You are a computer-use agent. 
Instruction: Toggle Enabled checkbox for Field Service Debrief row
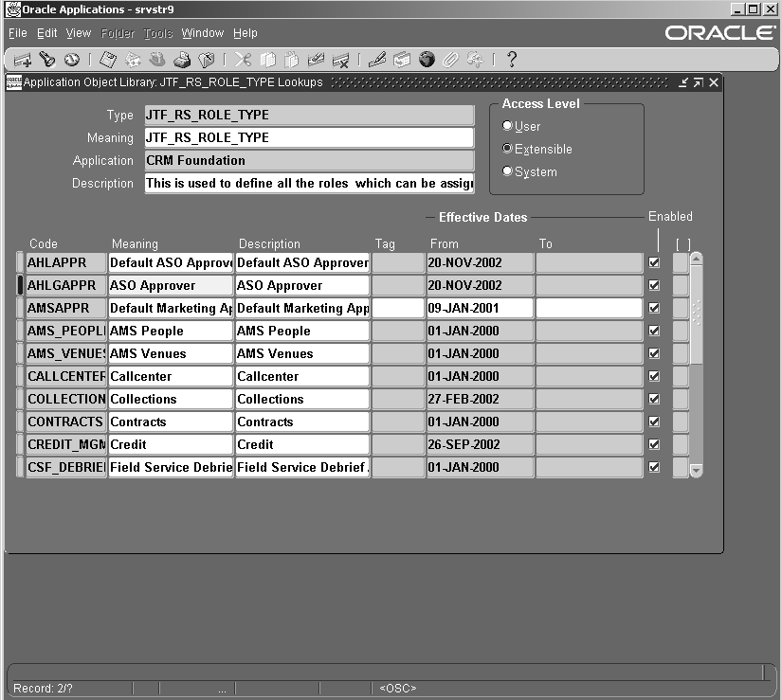click(x=654, y=467)
